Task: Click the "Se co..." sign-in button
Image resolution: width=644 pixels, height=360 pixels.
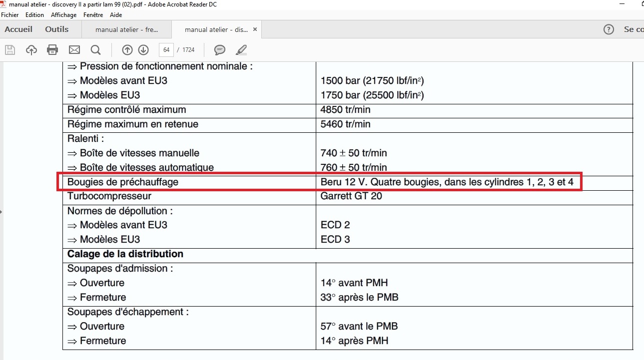Action: pyautogui.click(x=633, y=29)
